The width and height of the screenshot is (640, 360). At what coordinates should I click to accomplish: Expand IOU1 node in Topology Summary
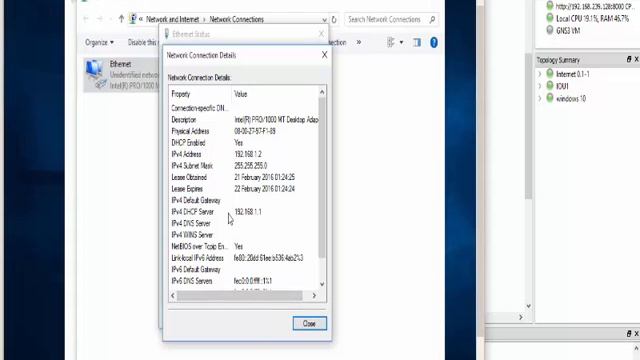pyautogui.click(x=540, y=86)
